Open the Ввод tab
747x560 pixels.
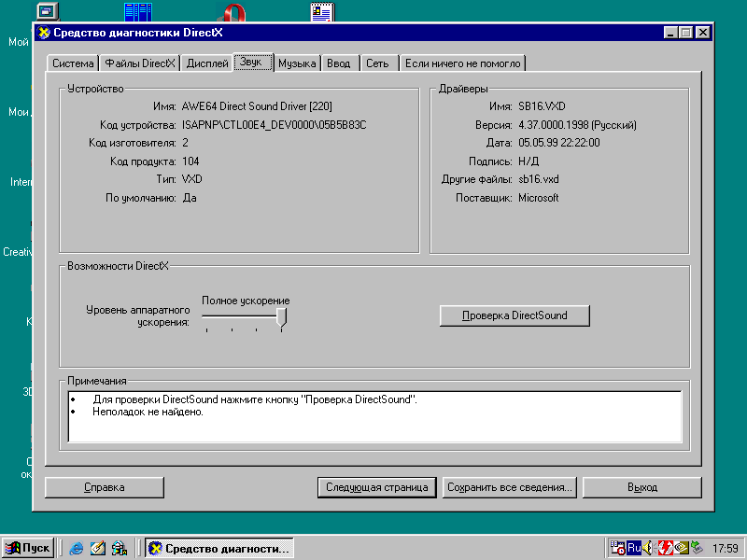pos(339,63)
